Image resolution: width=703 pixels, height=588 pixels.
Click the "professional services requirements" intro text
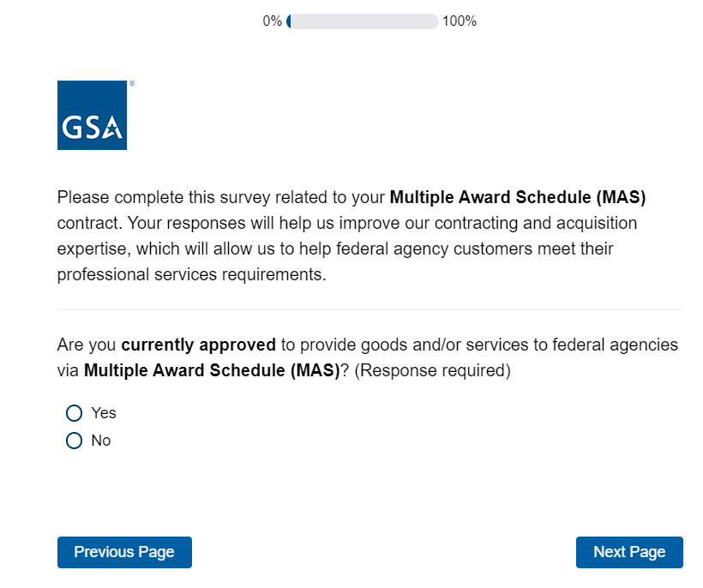point(190,274)
